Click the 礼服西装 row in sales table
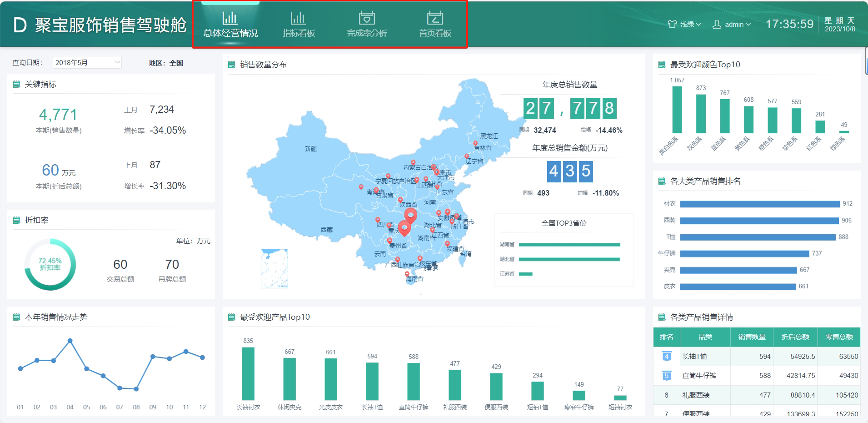This screenshot has width=868, height=423. pos(757,395)
